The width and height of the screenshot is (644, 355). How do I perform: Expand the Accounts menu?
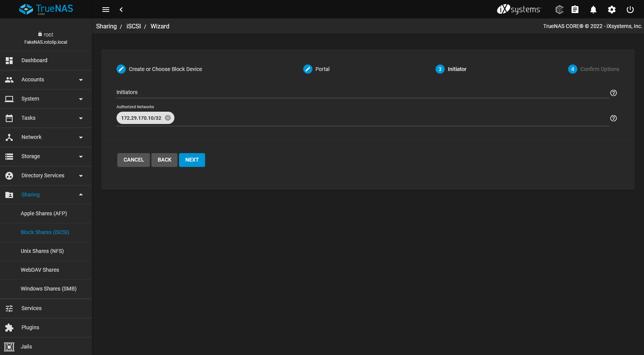click(x=46, y=80)
